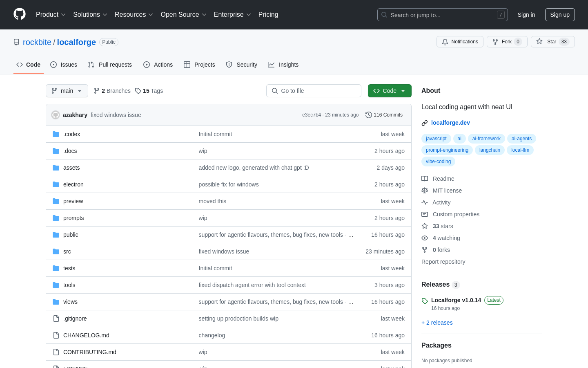This screenshot has width=588, height=368.
Task: Open the rockbite owner link
Action: pos(37,42)
